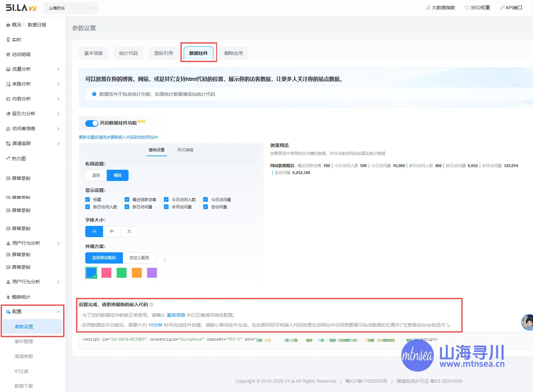Image resolution: width=533 pixels, height=392 pixels.
Task: Choose the 竖排 layout button
Action: 96,175
